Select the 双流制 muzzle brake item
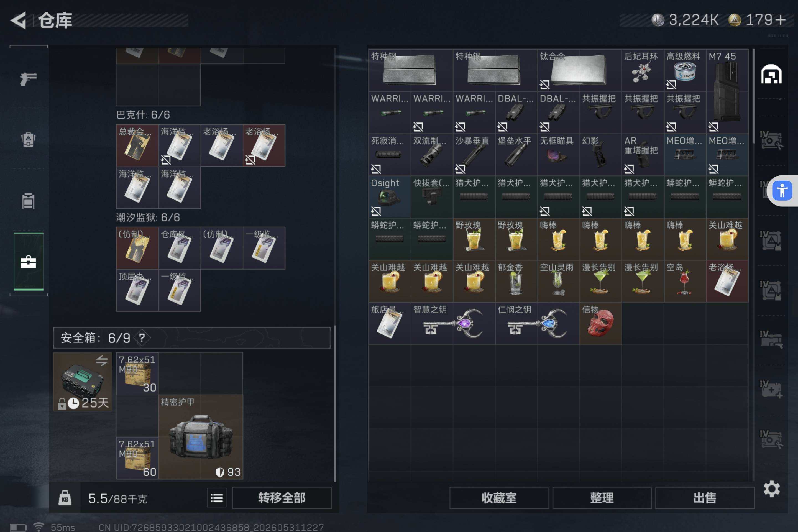 click(432, 155)
